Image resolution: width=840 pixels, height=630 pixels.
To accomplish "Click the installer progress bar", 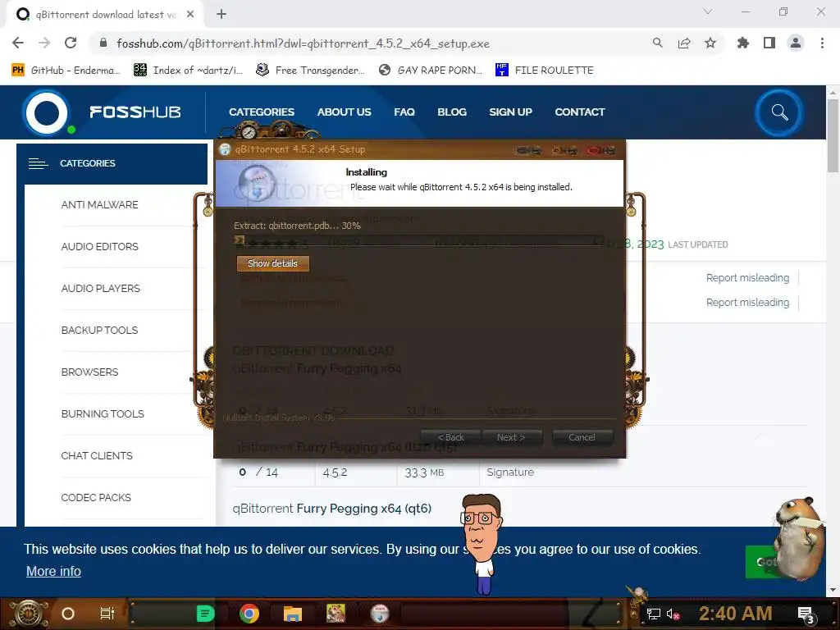I will pyautogui.click(x=421, y=240).
